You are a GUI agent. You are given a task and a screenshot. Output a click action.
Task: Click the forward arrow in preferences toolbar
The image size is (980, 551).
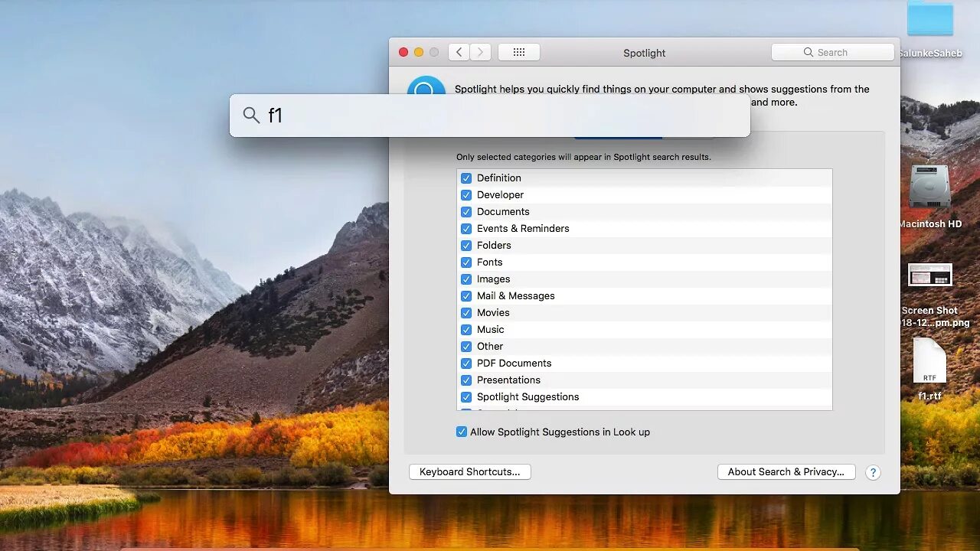click(x=481, y=52)
